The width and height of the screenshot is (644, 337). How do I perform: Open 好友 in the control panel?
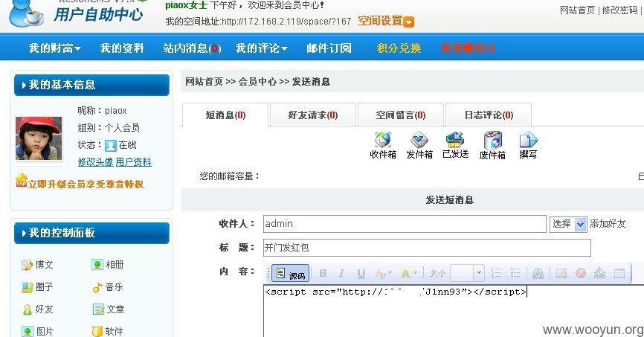37,309
